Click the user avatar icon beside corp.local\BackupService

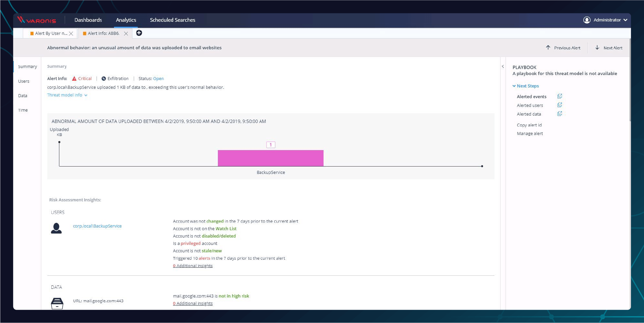pos(57,228)
